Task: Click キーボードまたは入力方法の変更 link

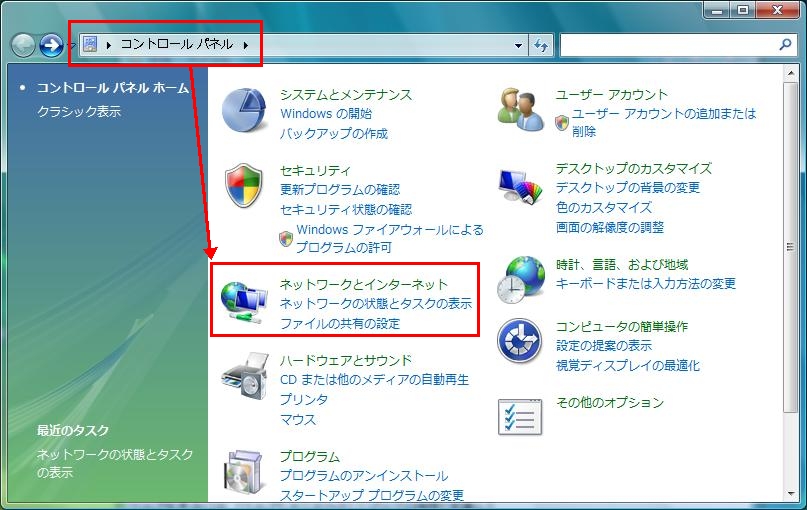Action: click(645, 284)
